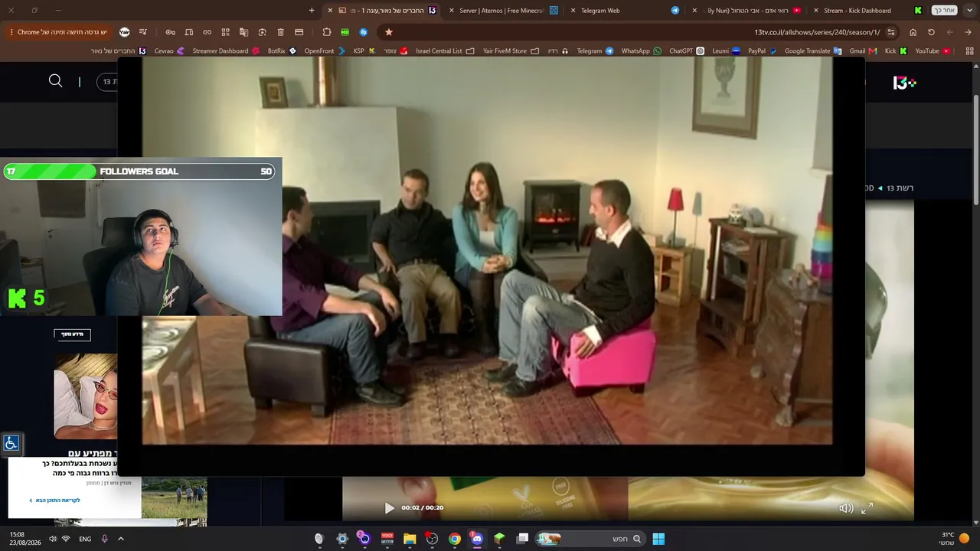Open the Yair FiveM Store bookmark folder
Image resolution: width=980 pixels, height=551 pixels.
[511, 51]
